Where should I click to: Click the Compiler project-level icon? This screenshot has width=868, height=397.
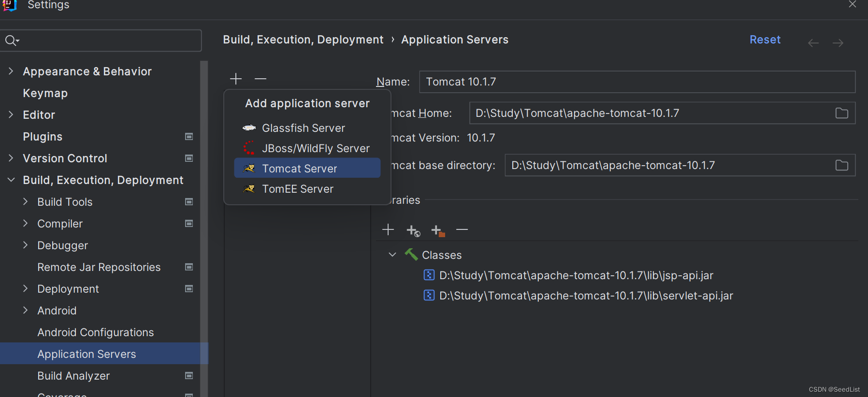point(189,224)
